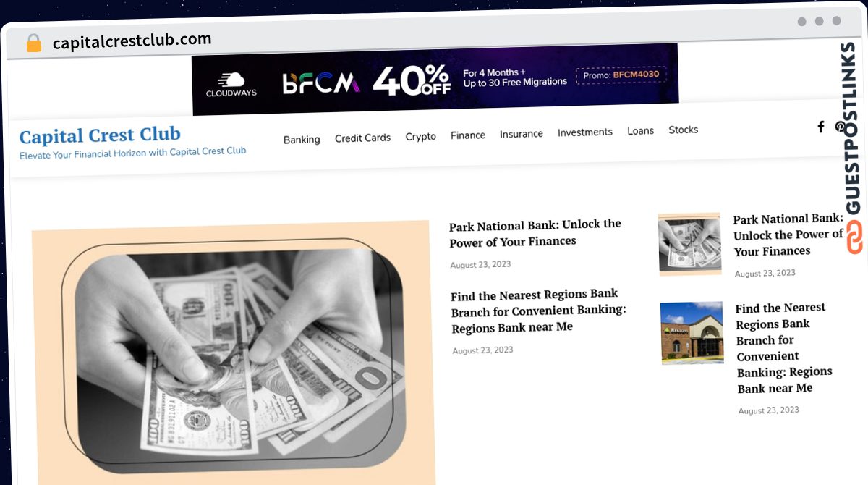This screenshot has width=868, height=485.
Task: Go to the Crypto category
Action: (420, 136)
